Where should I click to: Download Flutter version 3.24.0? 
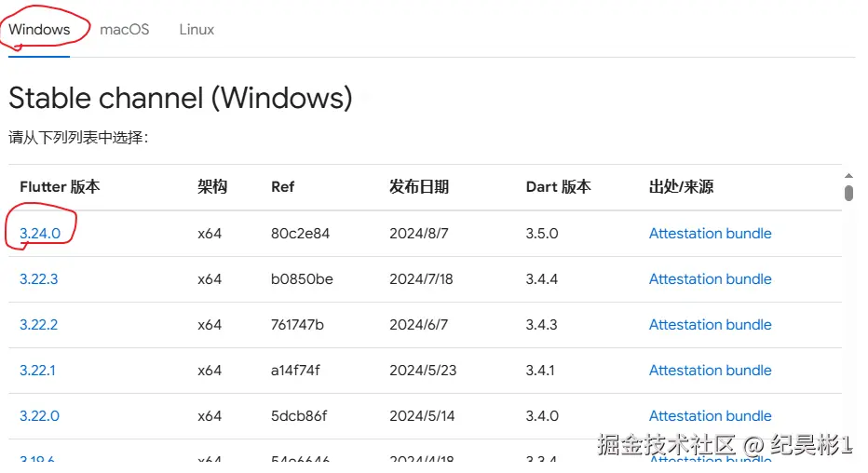[x=40, y=233]
